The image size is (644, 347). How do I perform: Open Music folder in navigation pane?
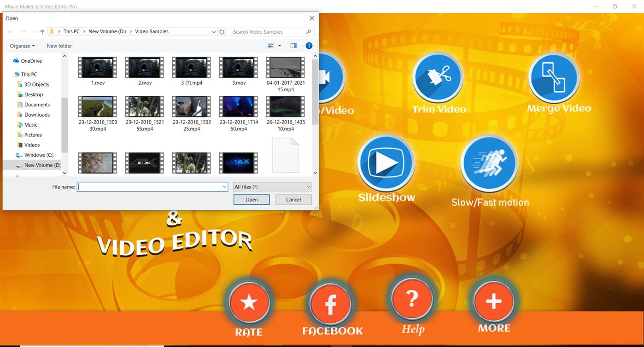(x=31, y=125)
